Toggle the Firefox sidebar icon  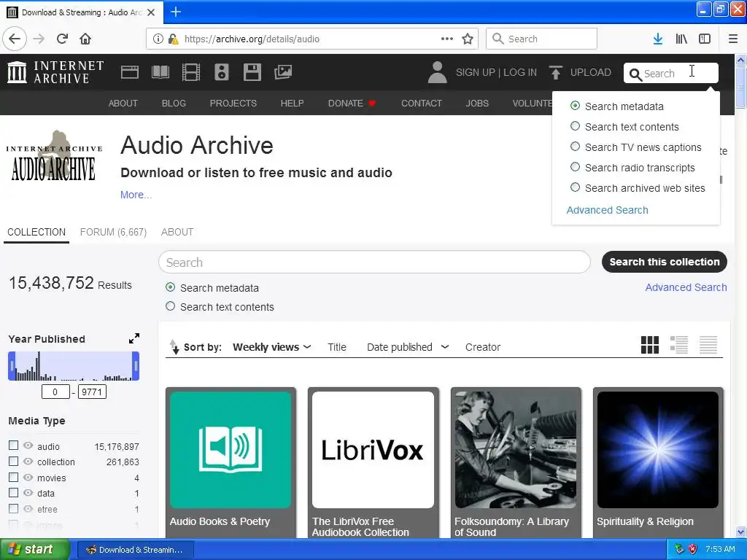[x=705, y=39]
